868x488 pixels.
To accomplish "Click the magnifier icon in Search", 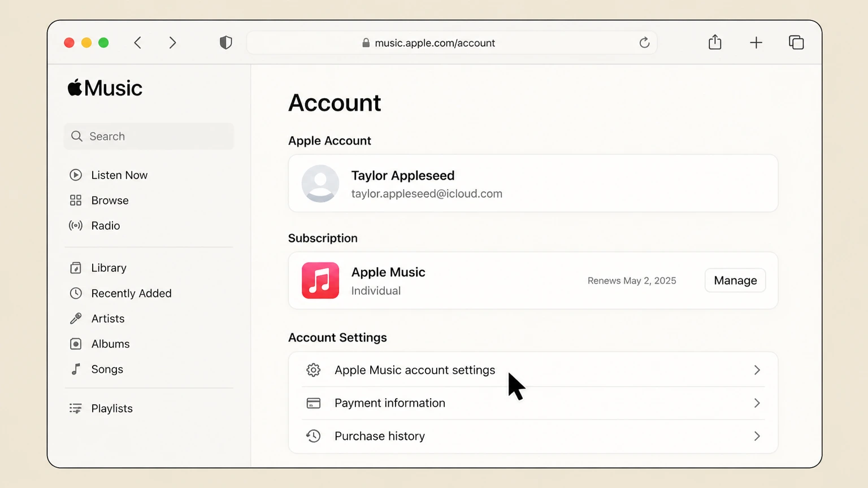I will tap(77, 136).
